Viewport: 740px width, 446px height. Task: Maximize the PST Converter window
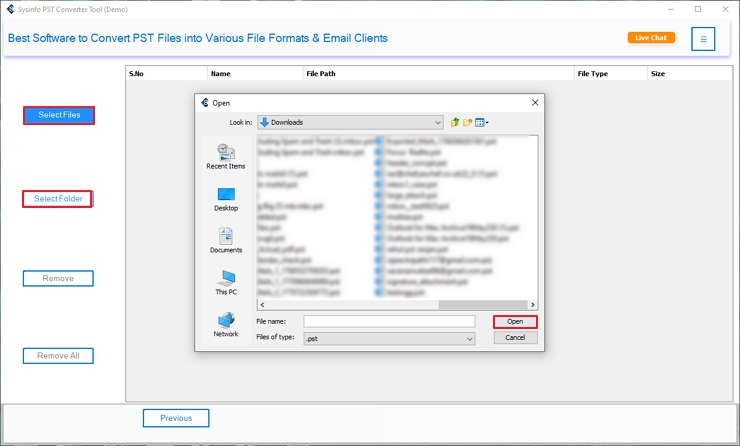pos(698,9)
